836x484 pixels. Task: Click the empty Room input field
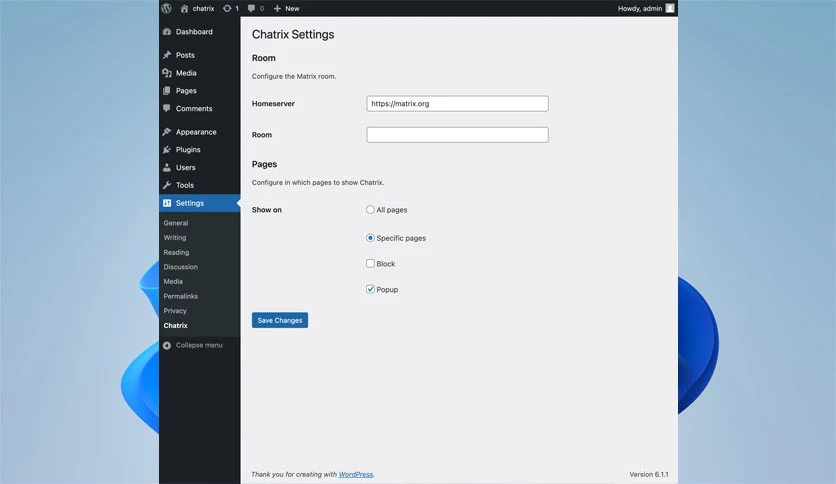pos(457,135)
